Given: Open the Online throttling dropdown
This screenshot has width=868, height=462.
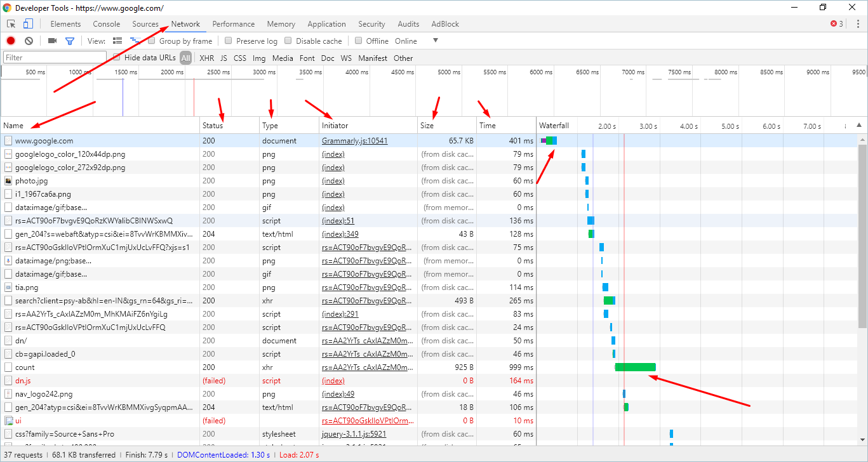Looking at the screenshot, I should click(436, 41).
